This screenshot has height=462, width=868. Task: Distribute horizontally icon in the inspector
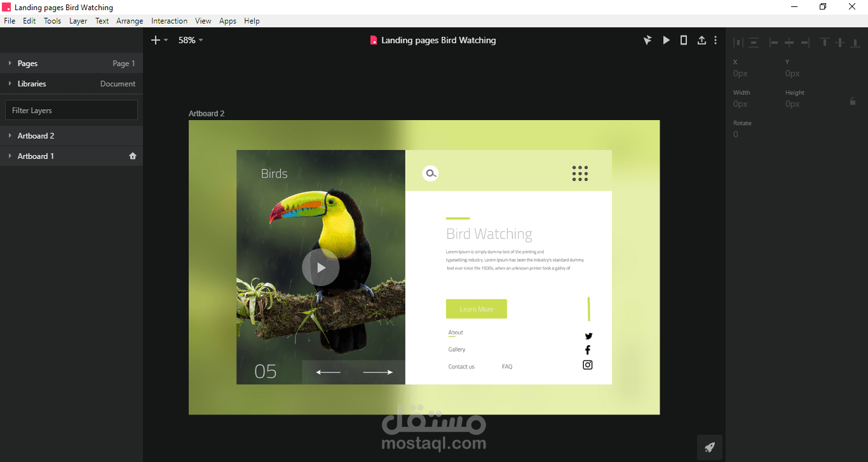(738, 43)
